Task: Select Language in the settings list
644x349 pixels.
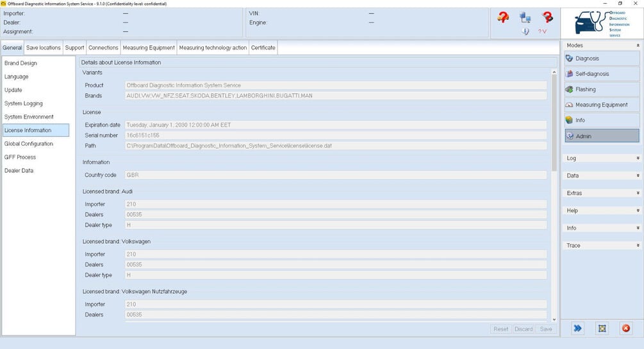Action: point(36,77)
